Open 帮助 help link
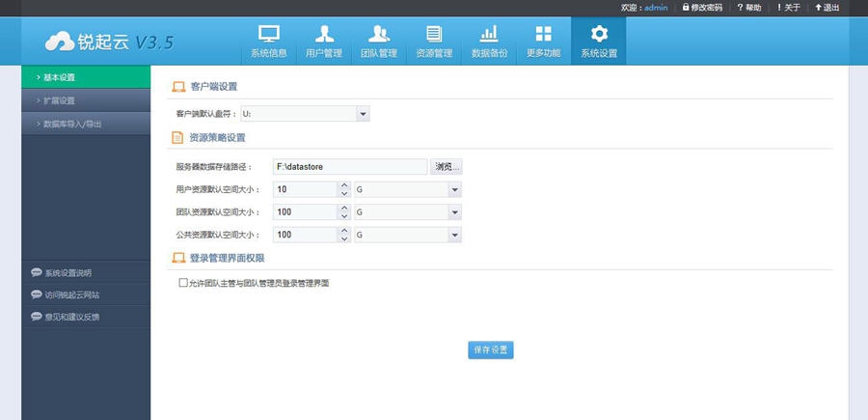 point(753,7)
